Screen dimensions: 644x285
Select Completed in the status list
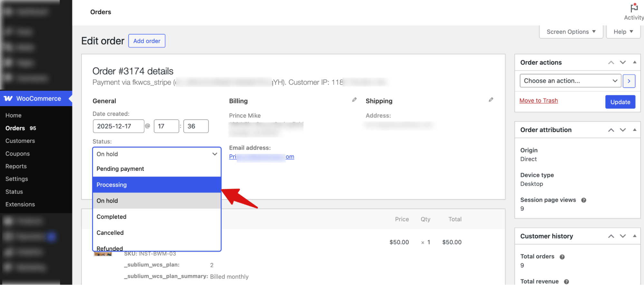(157, 217)
